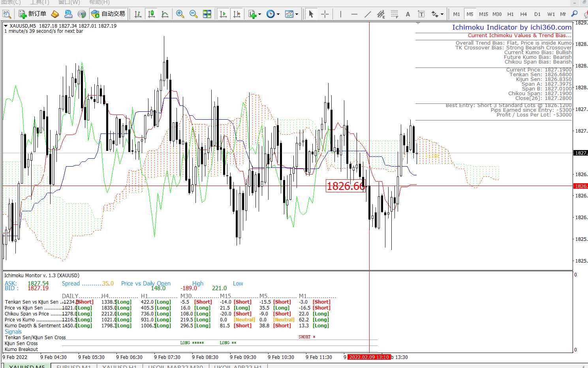Click the arrows objects icon
The height and width of the screenshot is (368, 588).
[x=435, y=14]
